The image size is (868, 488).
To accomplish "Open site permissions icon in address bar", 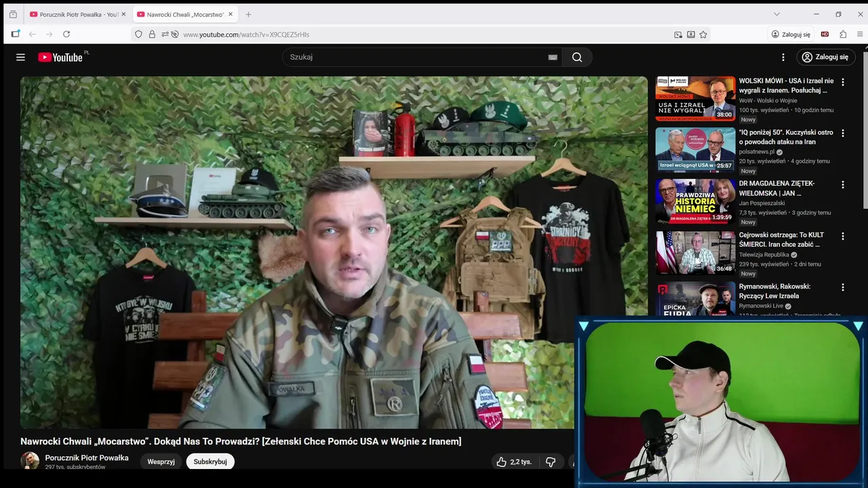I will tap(165, 34).
